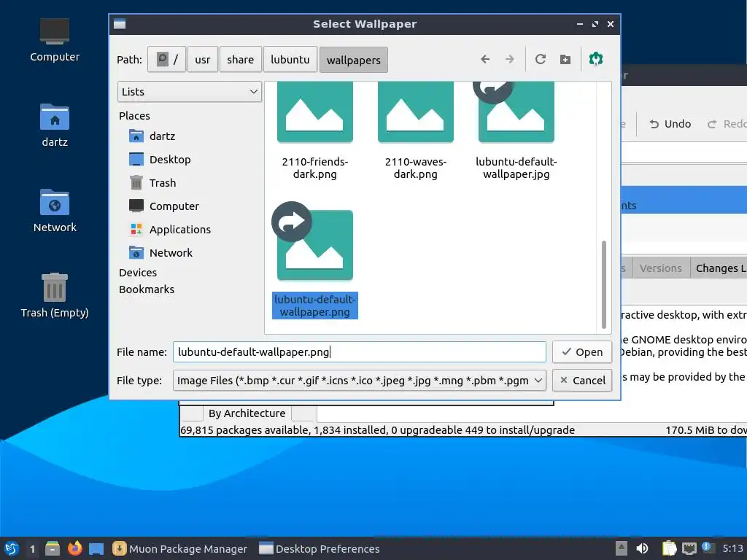Screen dimensions: 747x560
Task: Open Computer desktop icon
Action: click(x=54, y=40)
